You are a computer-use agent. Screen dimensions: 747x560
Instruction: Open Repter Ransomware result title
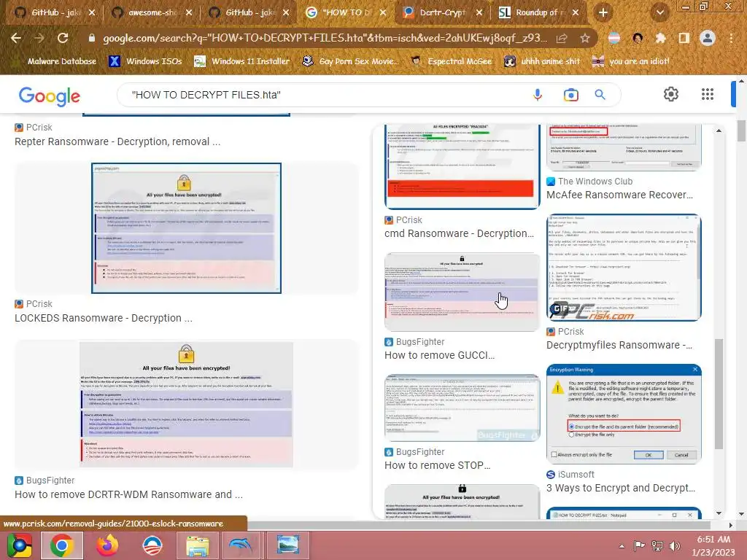117,141
